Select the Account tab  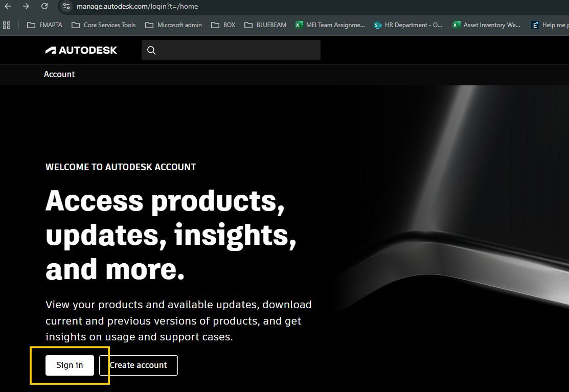(x=59, y=74)
